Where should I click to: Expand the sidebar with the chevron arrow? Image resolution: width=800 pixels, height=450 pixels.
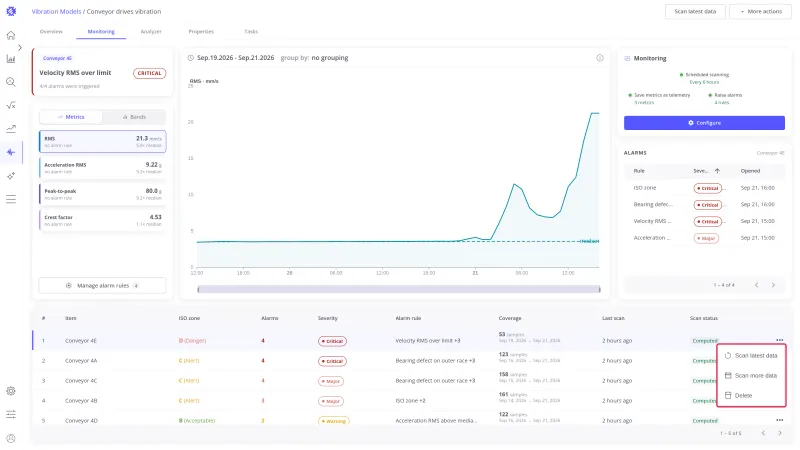(x=20, y=47)
